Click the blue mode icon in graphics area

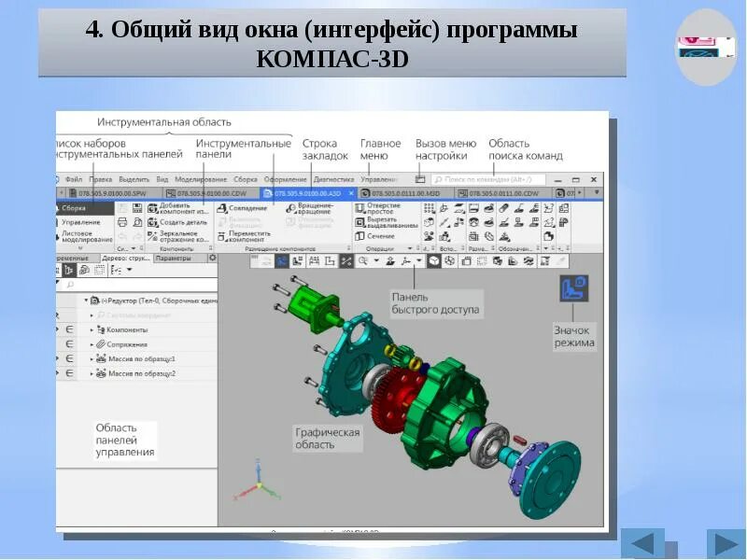[x=573, y=288]
